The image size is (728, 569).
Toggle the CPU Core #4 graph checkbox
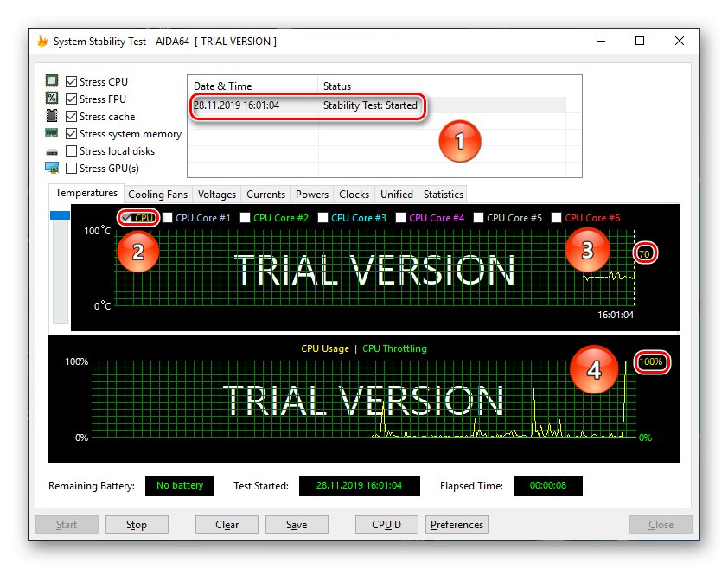pos(400,218)
